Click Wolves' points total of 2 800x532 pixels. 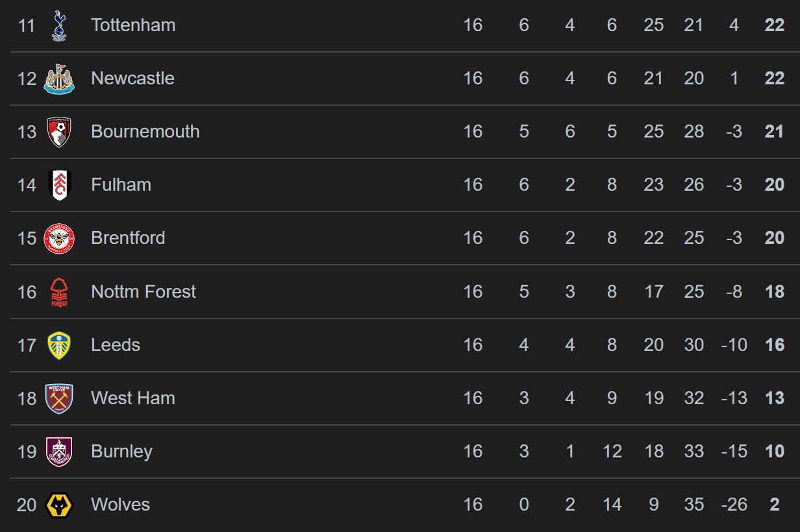pos(774,505)
